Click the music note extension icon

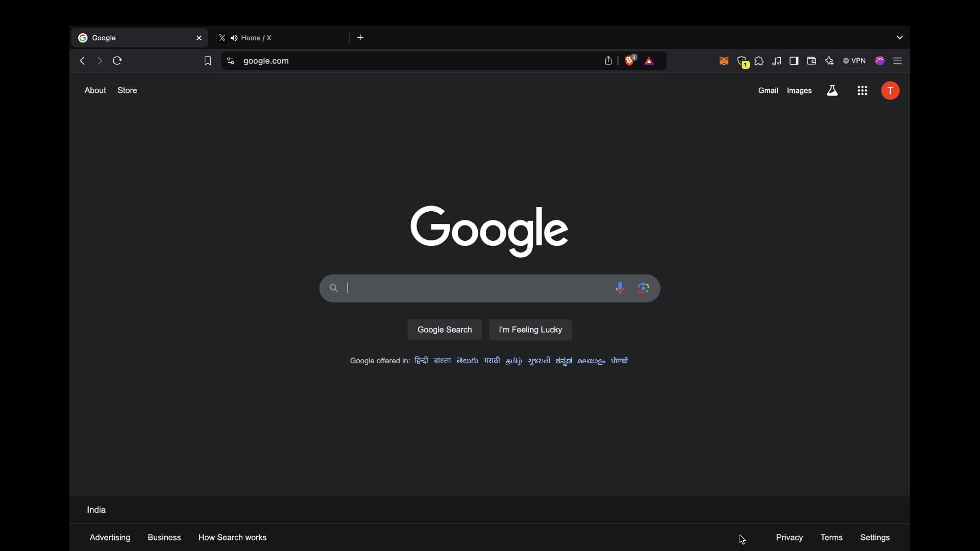[x=777, y=61]
